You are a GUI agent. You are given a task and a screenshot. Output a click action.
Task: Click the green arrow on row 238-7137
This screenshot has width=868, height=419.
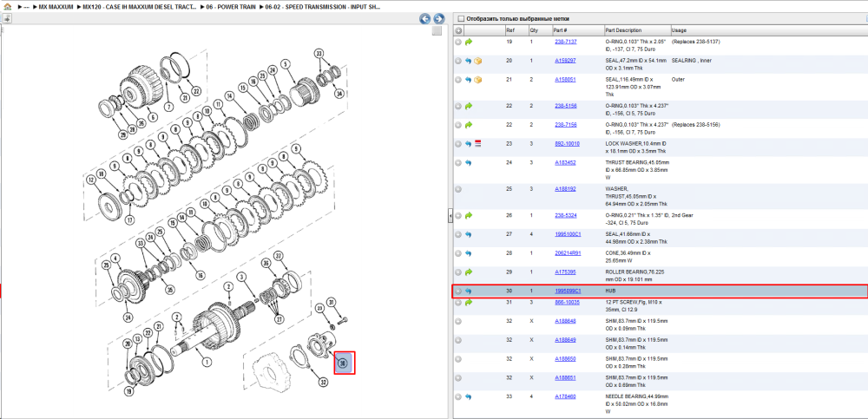pos(469,42)
